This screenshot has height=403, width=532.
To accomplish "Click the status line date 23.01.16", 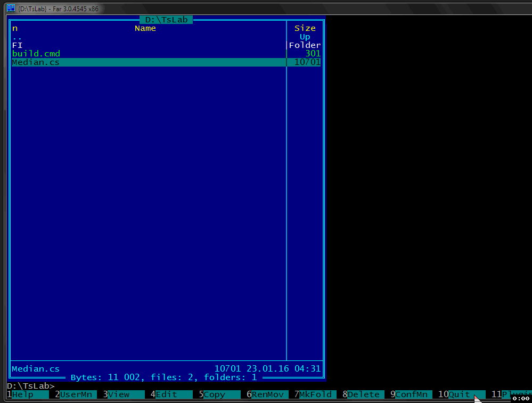I will [x=268, y=369].
